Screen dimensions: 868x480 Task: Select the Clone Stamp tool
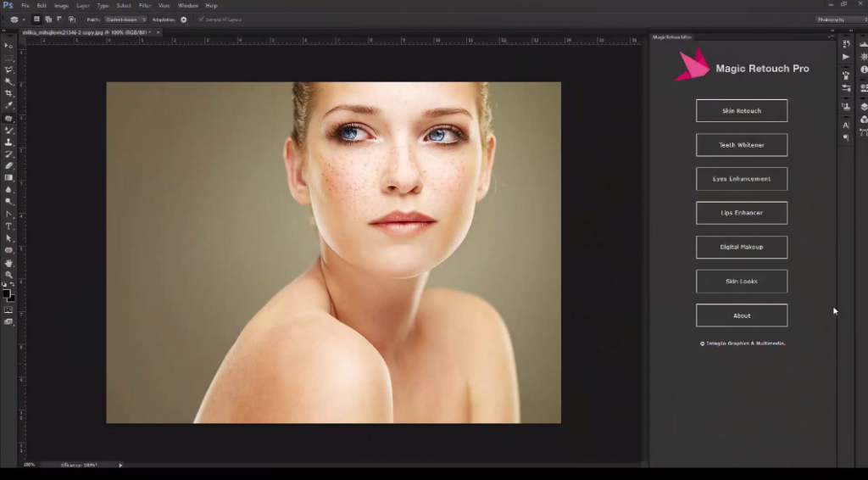pyautogui.click(x=8, y=142)
